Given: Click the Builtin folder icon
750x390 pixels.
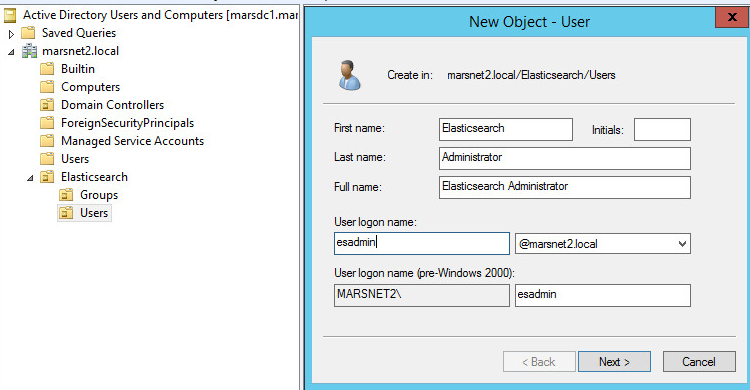Looking at the screenshot, I should click(47, 69).
